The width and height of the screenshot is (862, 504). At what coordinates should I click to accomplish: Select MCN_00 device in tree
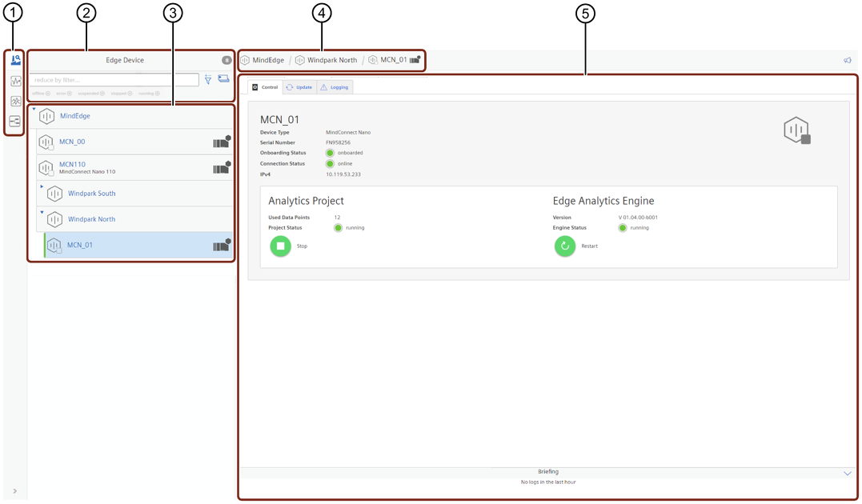[72, 142]
